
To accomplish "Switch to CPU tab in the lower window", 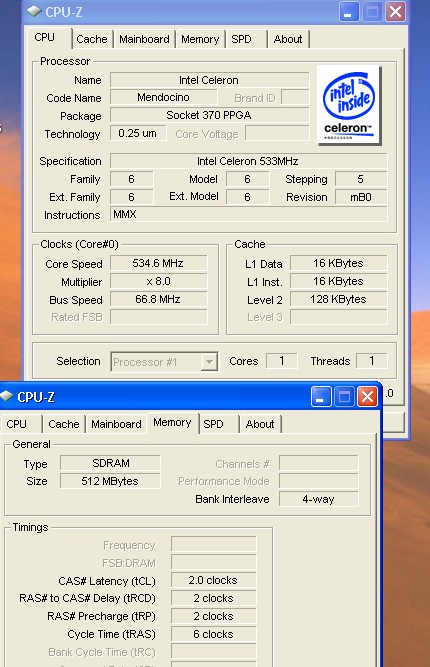I will [x=17, y=424].
